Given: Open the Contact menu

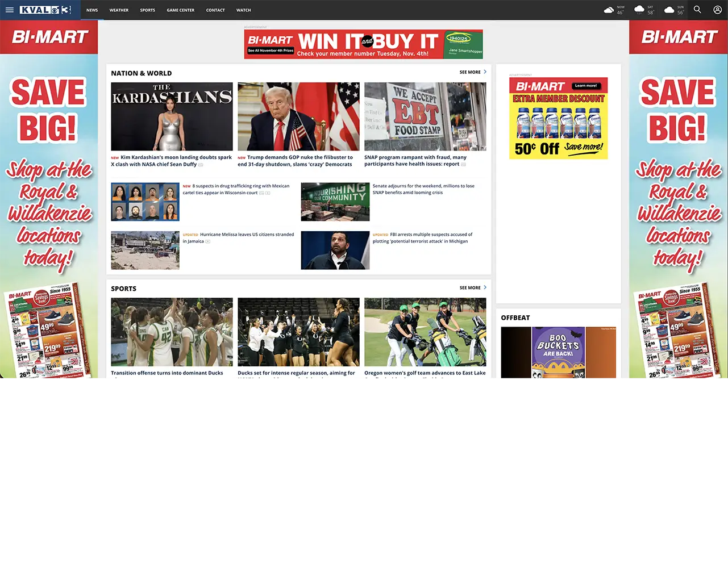Looking at the screenshot, I should point(215,10).
